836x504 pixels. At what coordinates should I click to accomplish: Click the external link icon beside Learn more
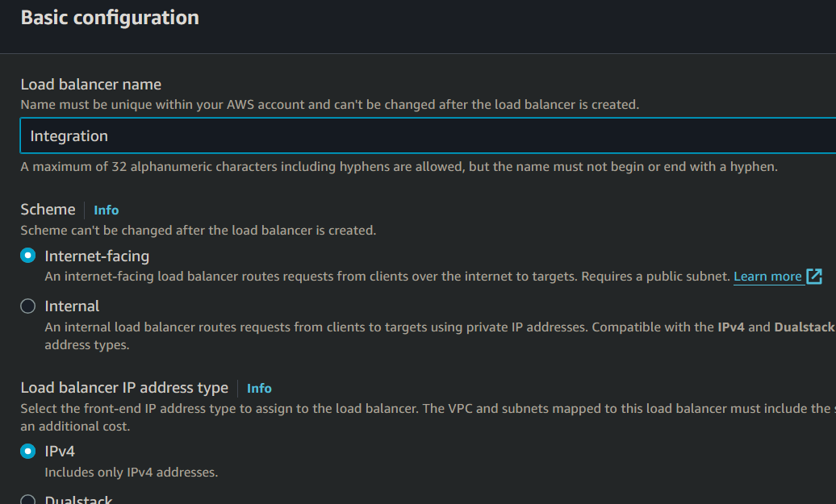(814, 277)
